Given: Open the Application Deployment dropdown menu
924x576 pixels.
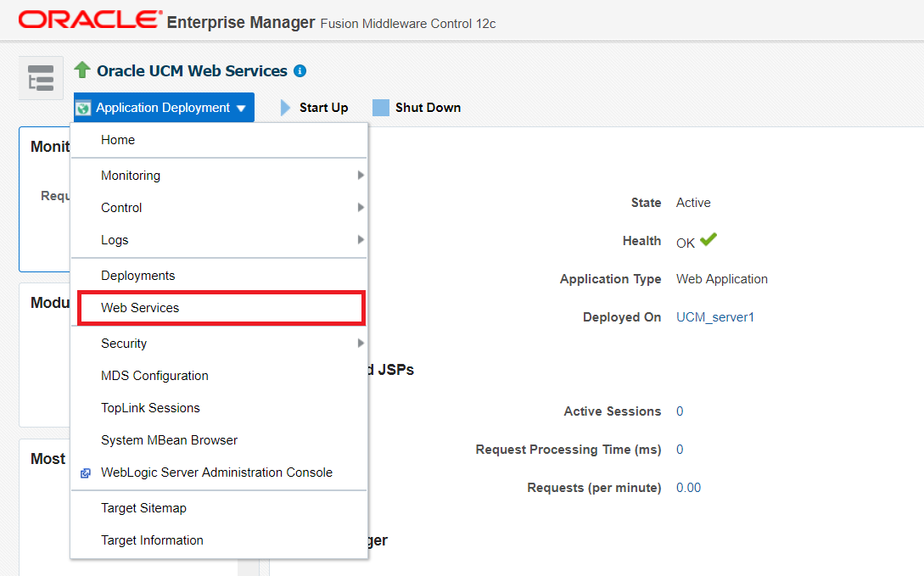Looking at the screenshot, I should pyautogui.click(x=164, y=107).
